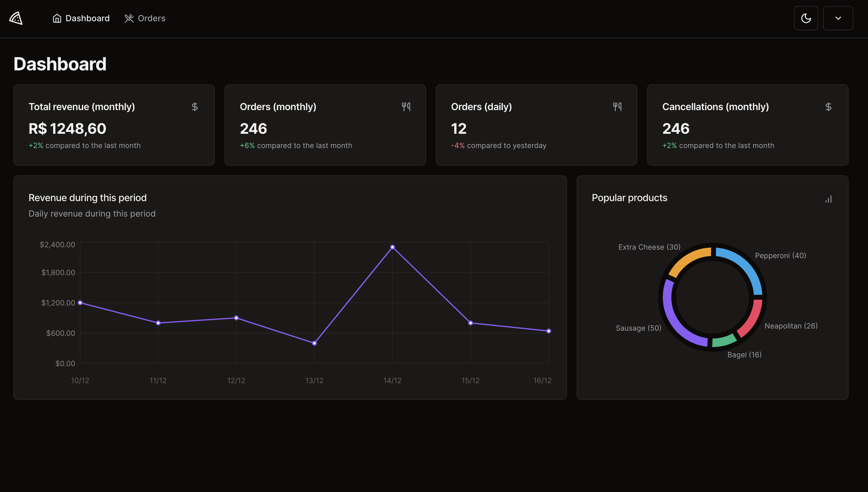Viewport: 868px width, 492px height.
Task: Click the '$2,400.00' y-axis label
Action: [57, 244]
